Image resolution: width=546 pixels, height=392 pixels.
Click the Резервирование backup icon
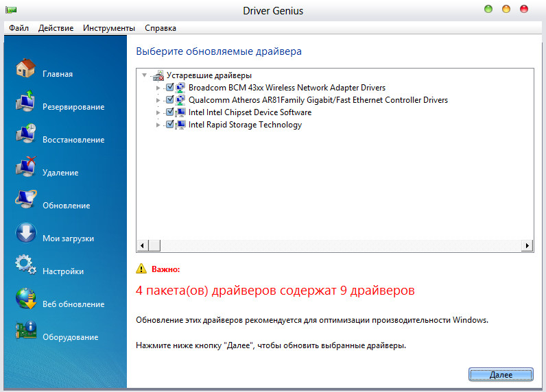tap(25, 102)
